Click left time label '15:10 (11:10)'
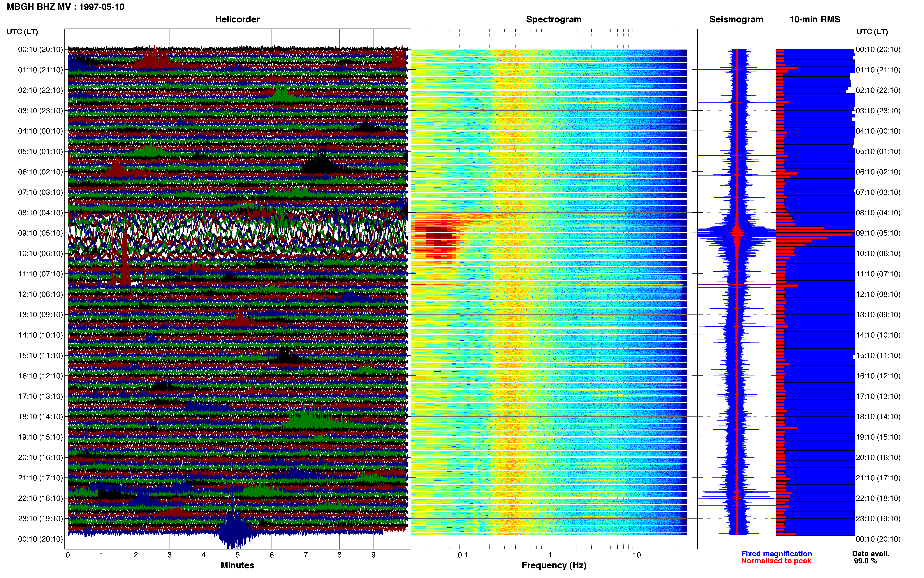This screenshot has width=924, height=578. tap(41, 356)
